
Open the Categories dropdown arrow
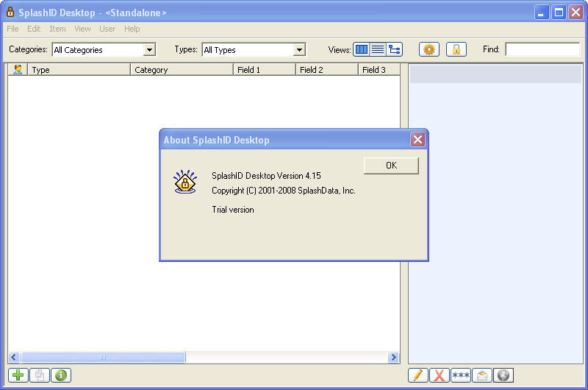[149, 49]
